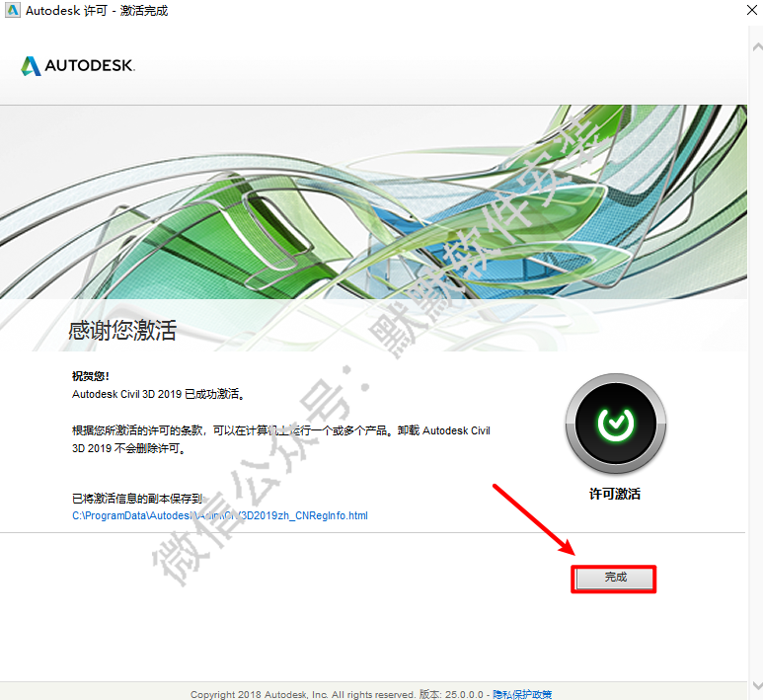
Task: Click the 许可激活 label below the icon
Action: coord(614,494)
